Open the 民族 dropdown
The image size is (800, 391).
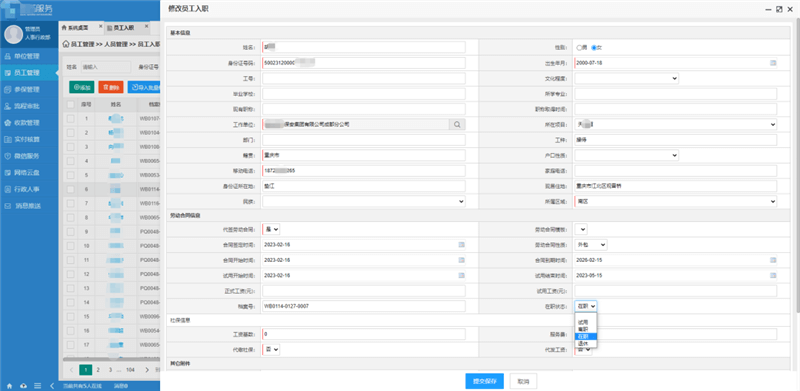(364, 201)
